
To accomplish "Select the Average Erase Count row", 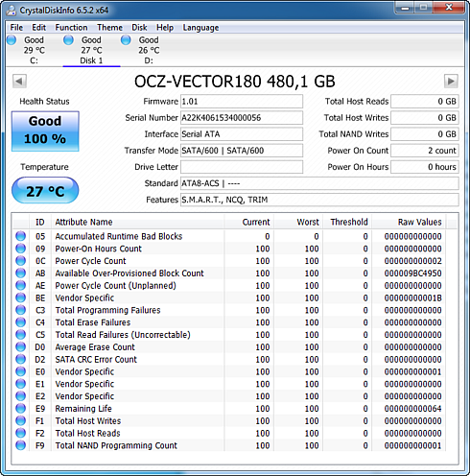I will [229, 347].
